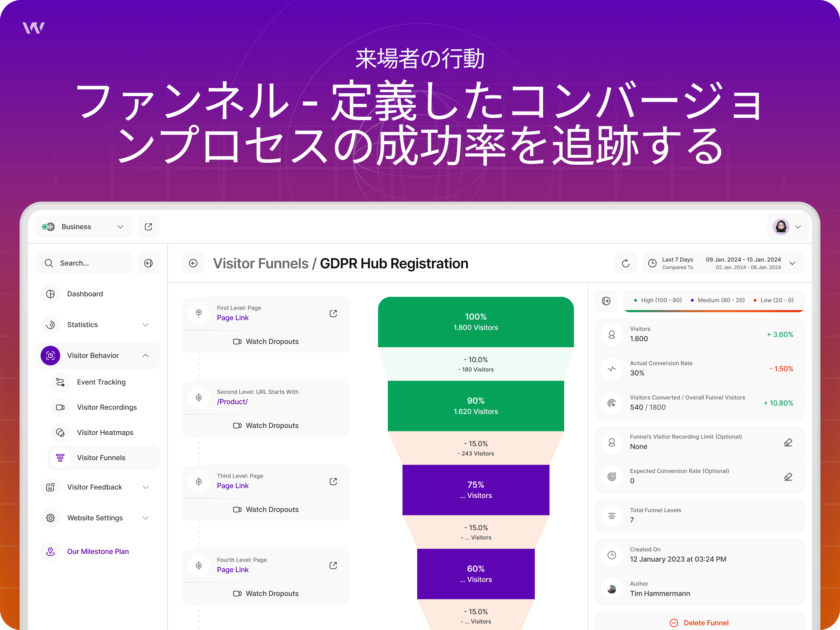Click the Visitor Recordings camera icon

[60, 407]
